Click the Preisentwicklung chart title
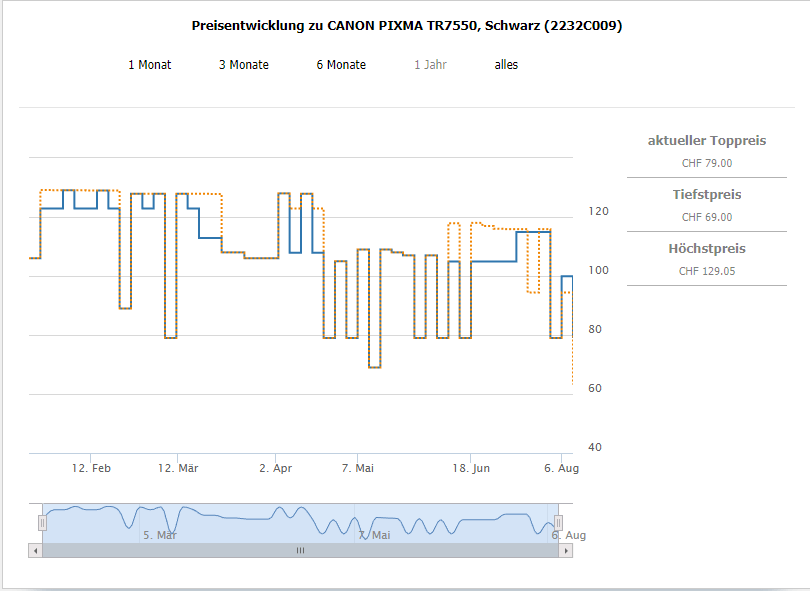Screen dimensions: 810x591 tap(406, 26)
